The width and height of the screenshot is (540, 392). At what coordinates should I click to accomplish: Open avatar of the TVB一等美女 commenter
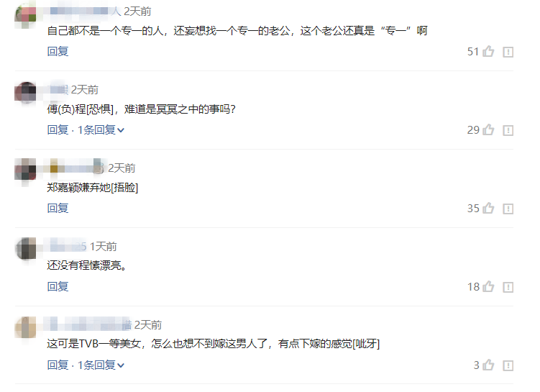coord(25,327)
